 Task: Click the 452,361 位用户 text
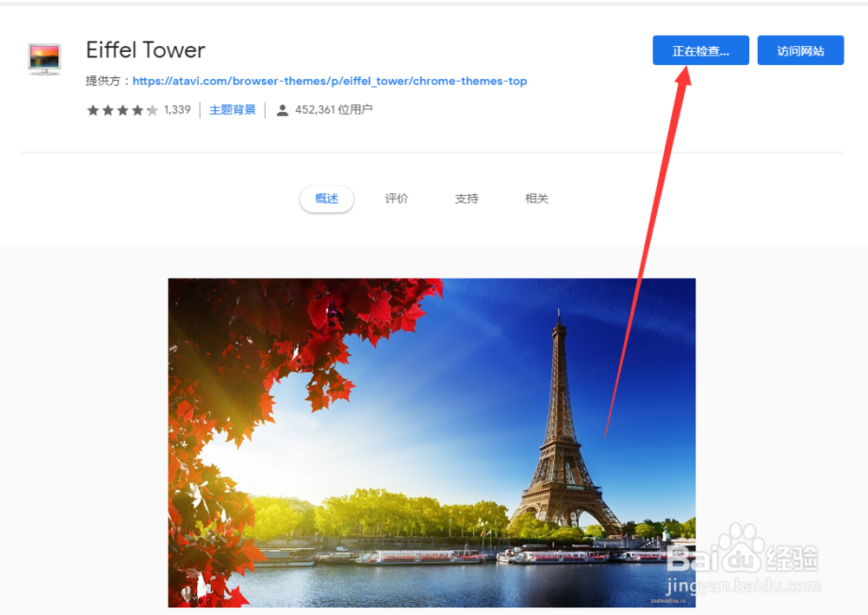[333, 110]
